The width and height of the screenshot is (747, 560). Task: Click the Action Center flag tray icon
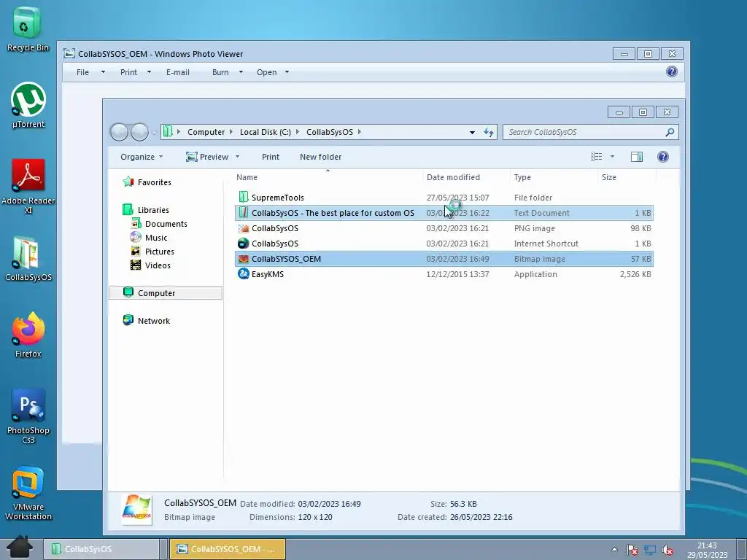pyautogui.click(x=632, y=550)
